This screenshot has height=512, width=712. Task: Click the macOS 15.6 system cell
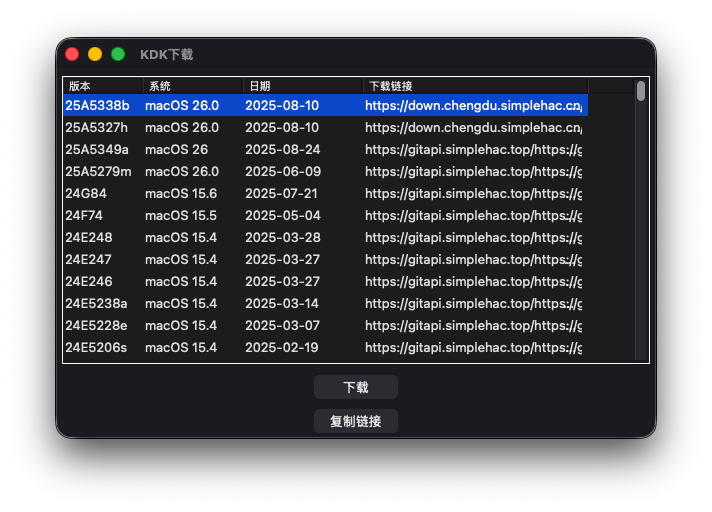point(181,193)
